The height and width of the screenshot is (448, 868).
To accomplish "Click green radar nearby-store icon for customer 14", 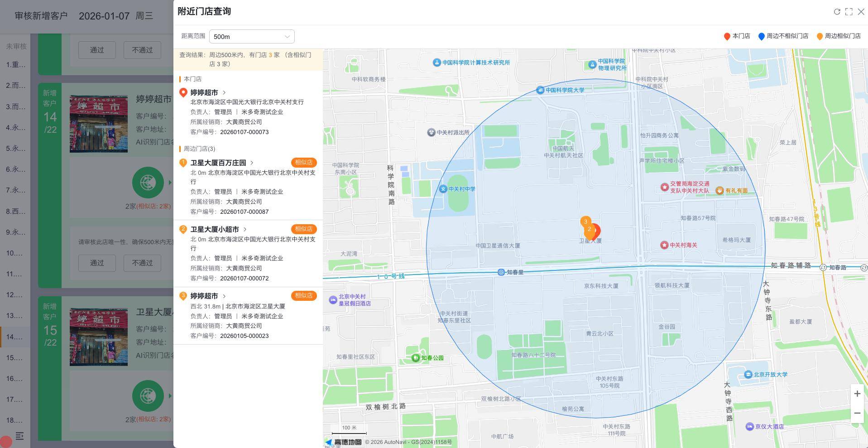I will coord(148,183).
